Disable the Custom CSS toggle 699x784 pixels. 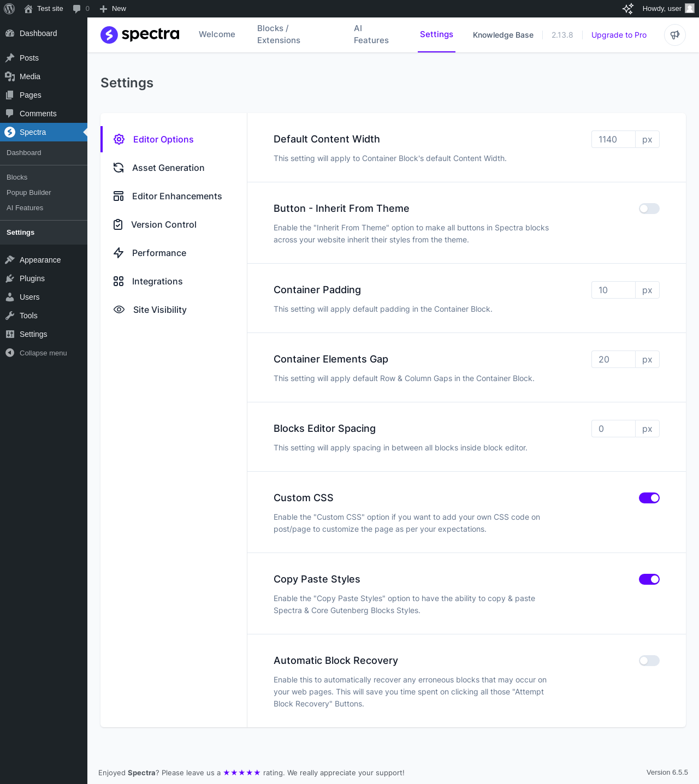tap(649, 498)
